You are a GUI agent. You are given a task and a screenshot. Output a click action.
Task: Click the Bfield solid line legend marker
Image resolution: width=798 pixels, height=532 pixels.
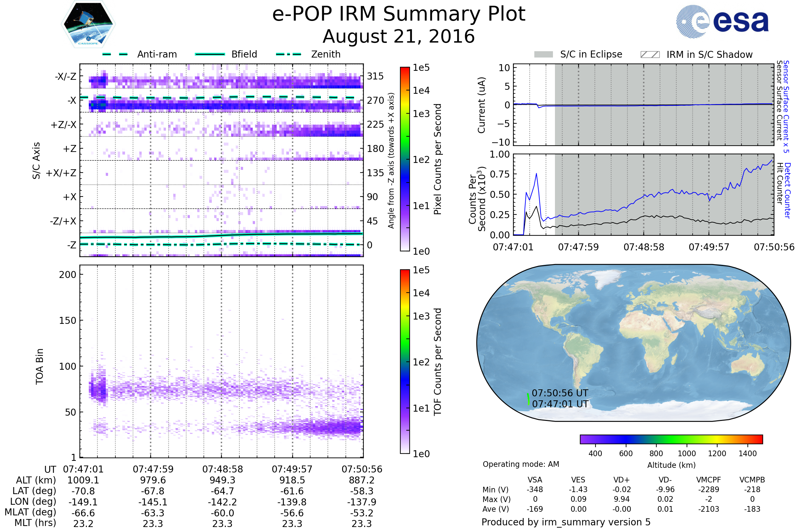[x=210, y=54]
